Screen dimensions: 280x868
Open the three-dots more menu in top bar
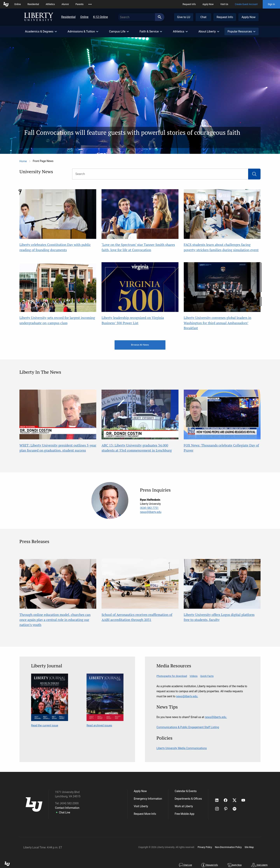point(90,4)
